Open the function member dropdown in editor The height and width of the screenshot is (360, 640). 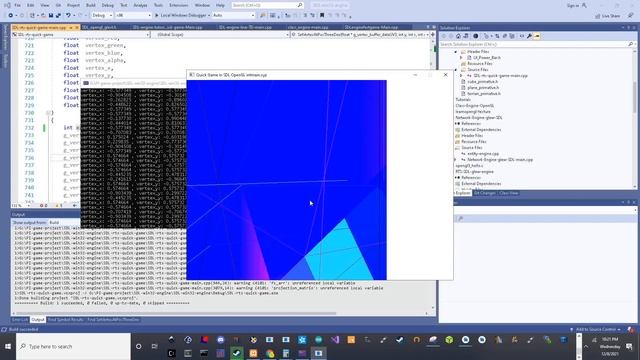[360, 35]
